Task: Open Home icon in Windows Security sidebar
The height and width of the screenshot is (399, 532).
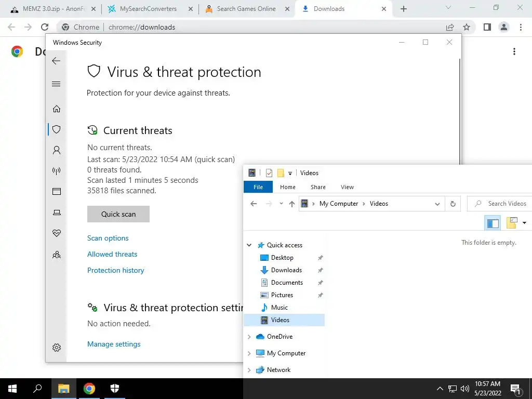Action: coord(57,109)
